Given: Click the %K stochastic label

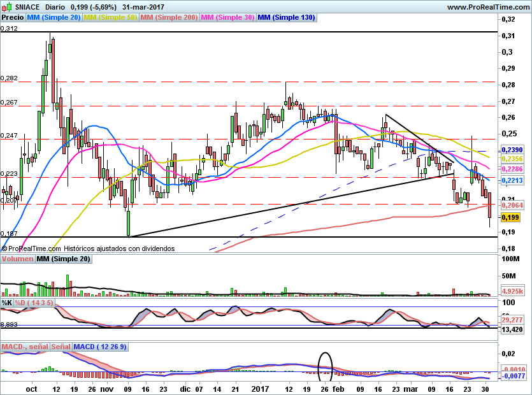Looking at the screenshot, I should pyautogui.click(x=7, y=303).
